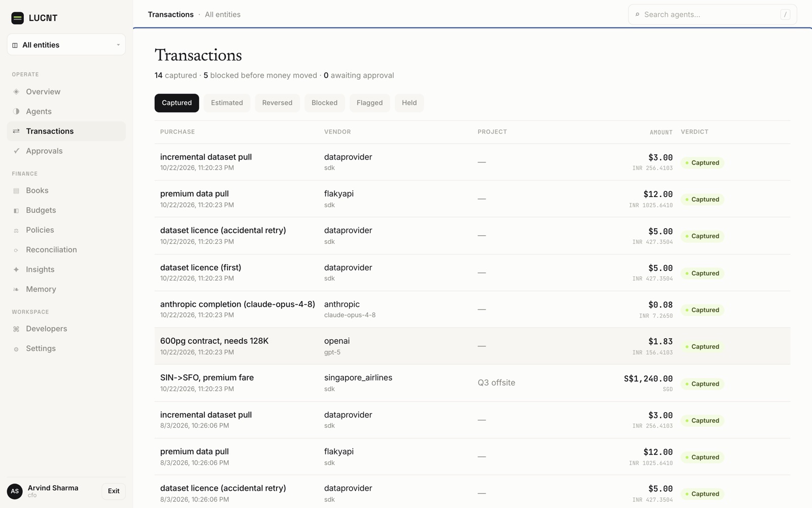
Task: Switch to the Flagged tab
Action: [369, 103]
